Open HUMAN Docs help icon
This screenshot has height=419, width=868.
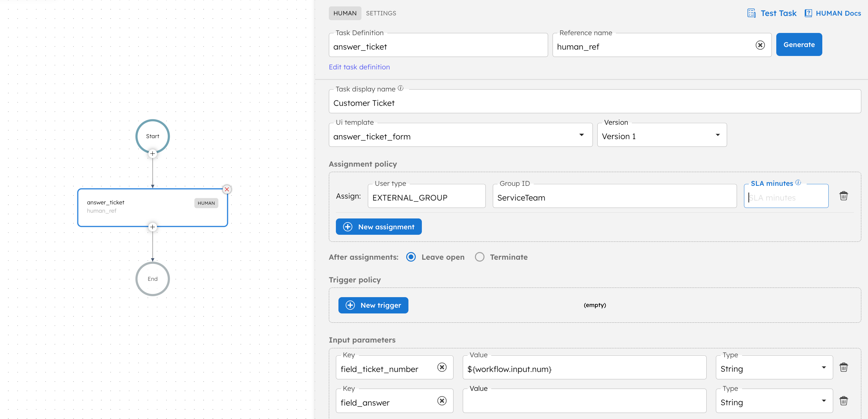click(808, 13)
